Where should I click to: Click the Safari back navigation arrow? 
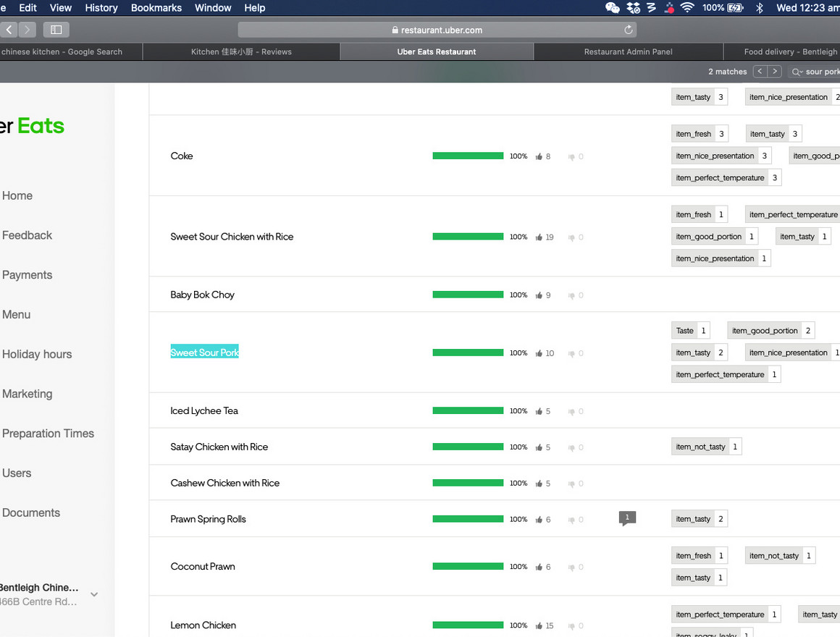coord(9,30)
